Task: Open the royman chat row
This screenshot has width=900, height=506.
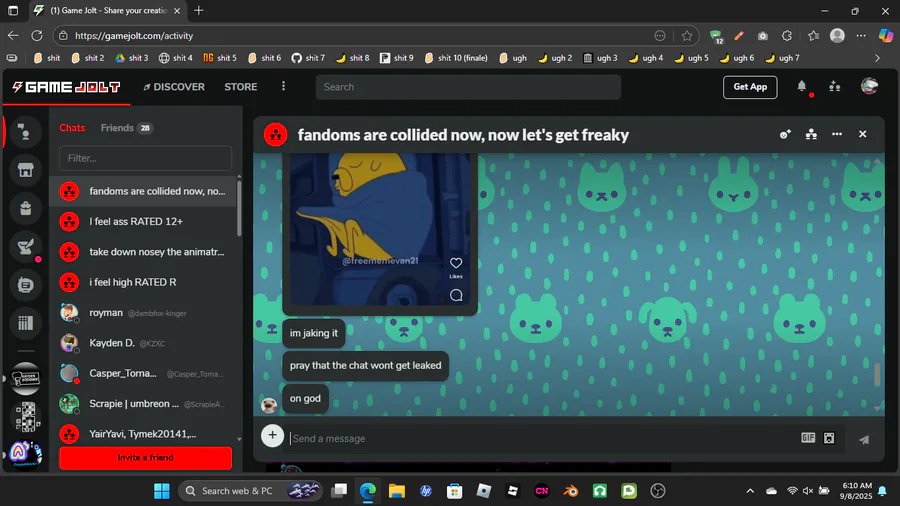Action: coord(142,313)
